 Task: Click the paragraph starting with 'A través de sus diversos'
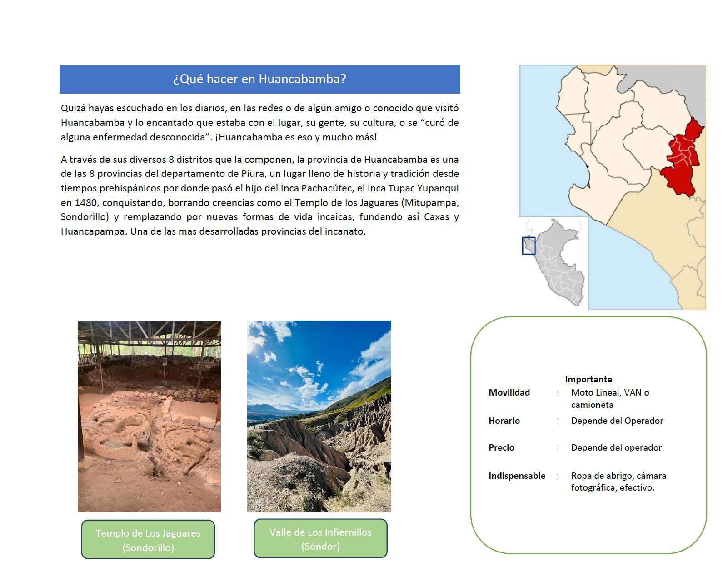[259, 195]
